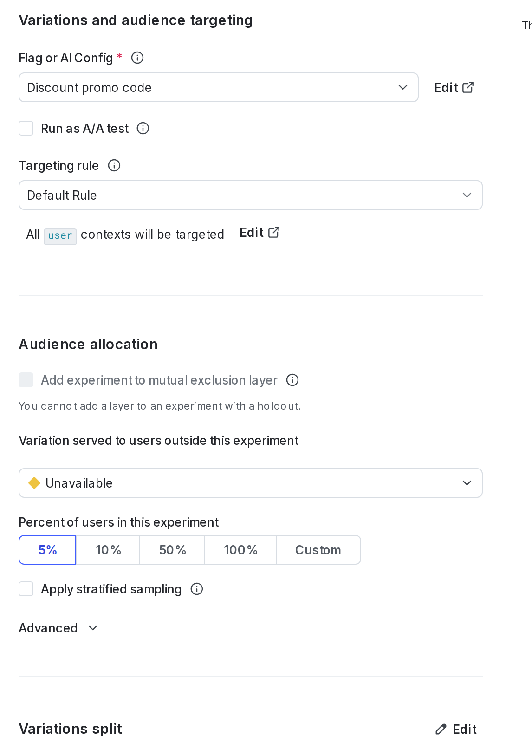Image resolution: width=532 pixels, height=756 pixels.
Task: Click info icon beside Flag or AI Config
Action: pos(137,58)
